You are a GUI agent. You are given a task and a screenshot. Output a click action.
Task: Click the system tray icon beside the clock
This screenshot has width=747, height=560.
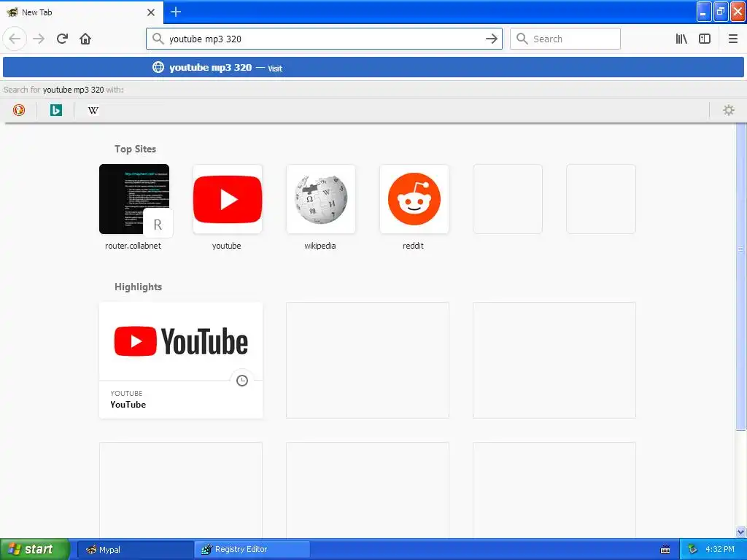click(693, 550)
